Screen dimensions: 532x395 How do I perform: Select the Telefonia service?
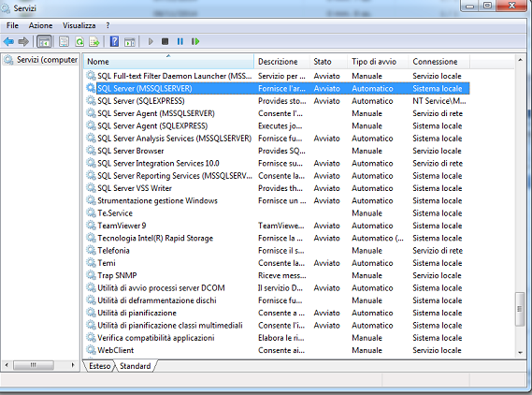pyautogui.click(x=277, y=251)
